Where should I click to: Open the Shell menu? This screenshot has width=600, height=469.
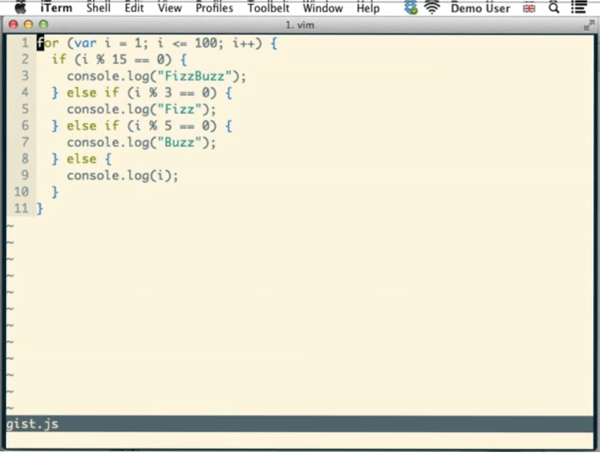[98, 8]
